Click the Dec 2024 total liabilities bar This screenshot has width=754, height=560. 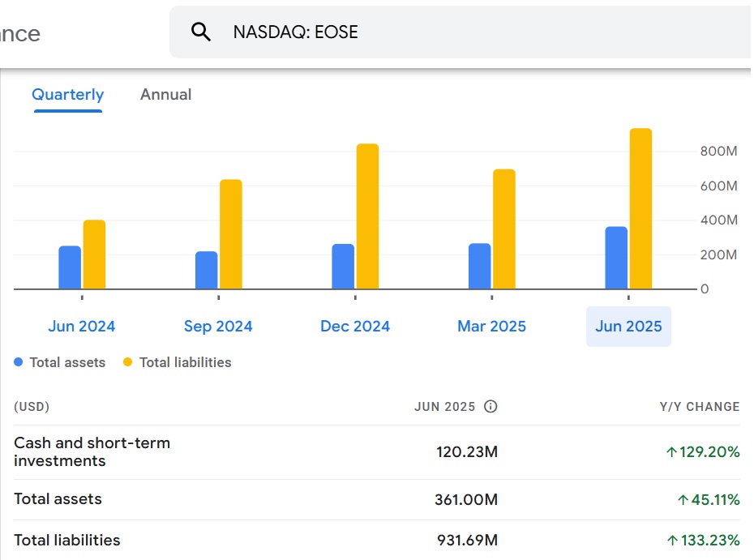pyautogui.click(x=367, y=216)
